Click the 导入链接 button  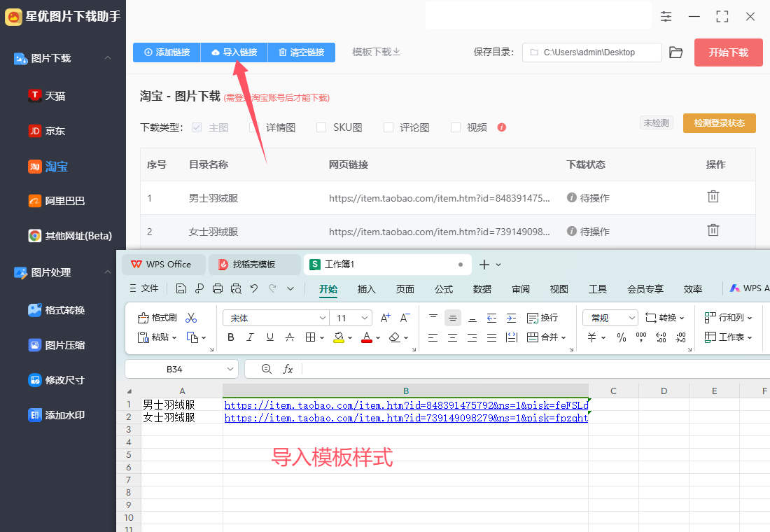[x=234, y=52]
